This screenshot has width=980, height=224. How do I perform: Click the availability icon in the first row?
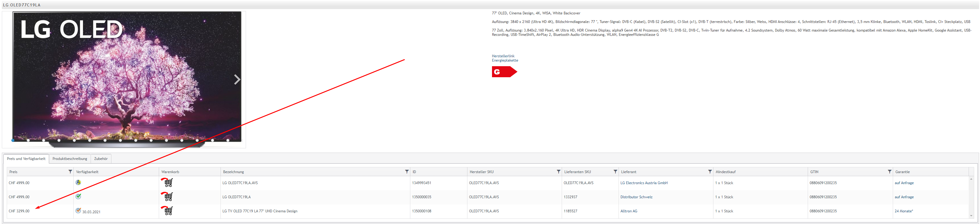[78, 182]
